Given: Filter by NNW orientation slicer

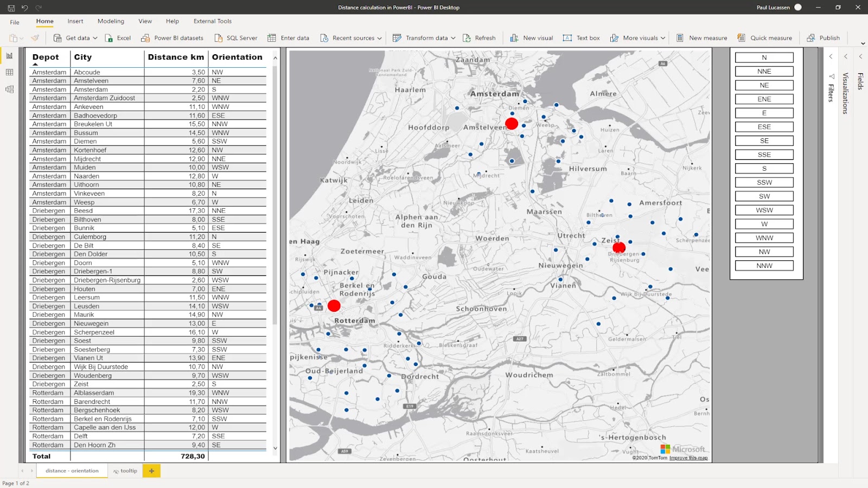Looking at the screenshot, I should (x=764, y=266).
